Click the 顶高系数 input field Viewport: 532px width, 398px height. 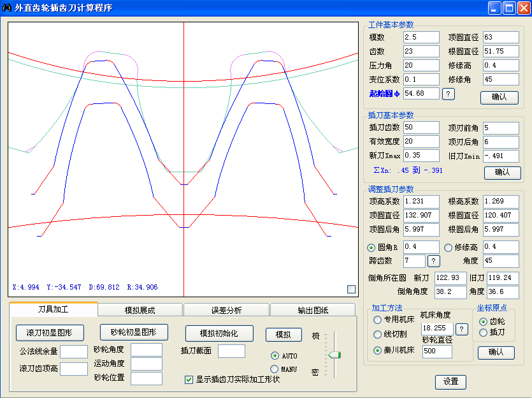pyautogui.click(x=421, y=202)
